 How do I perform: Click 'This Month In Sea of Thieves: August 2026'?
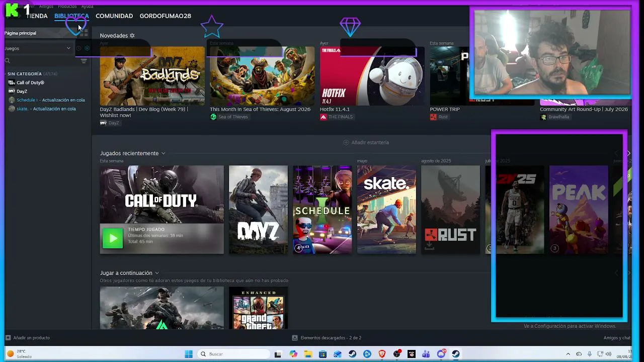tap(260, 109)
